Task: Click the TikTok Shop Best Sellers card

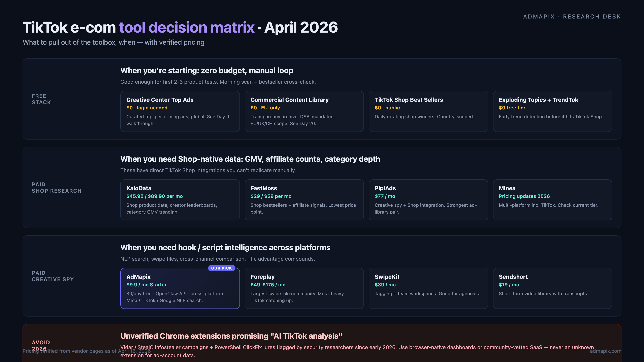Action: click(428, 111)
